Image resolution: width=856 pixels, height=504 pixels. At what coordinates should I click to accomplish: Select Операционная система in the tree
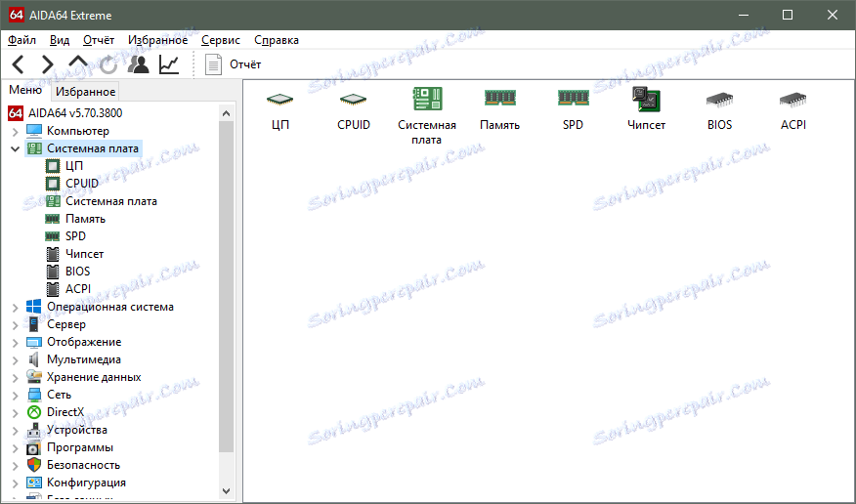coord(110,307)
